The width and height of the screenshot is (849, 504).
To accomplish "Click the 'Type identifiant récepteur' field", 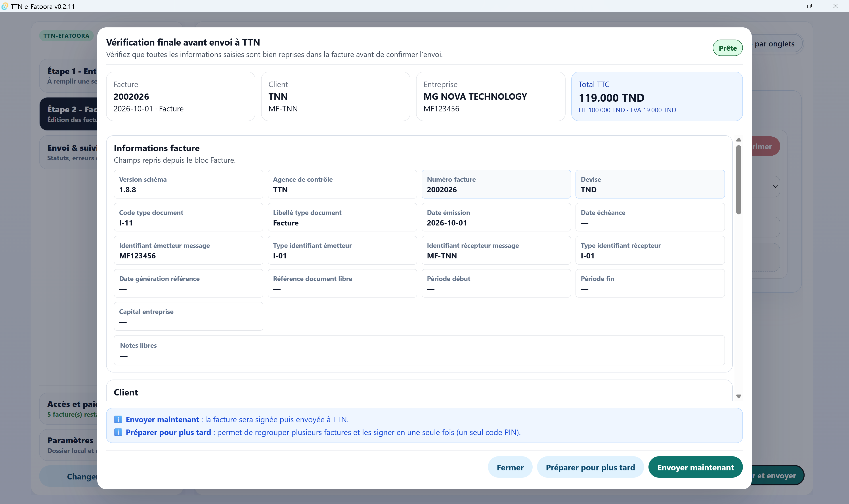I will click(x=650, y=250).
